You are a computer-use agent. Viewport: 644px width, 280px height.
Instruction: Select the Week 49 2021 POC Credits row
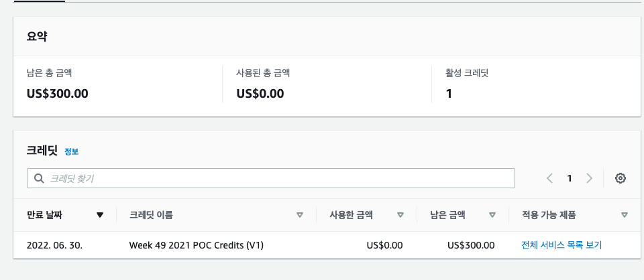[196, 245]
